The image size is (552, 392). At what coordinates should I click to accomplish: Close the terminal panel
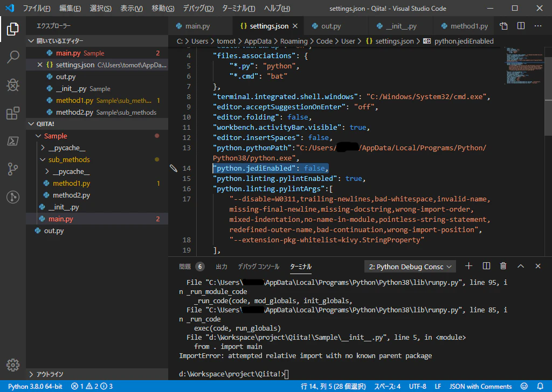[x=538, y=266]
